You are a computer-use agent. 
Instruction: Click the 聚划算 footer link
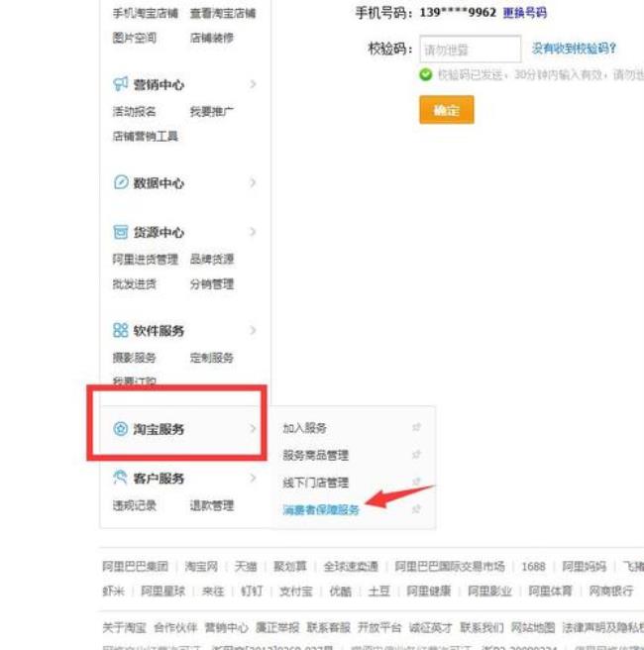290,566
